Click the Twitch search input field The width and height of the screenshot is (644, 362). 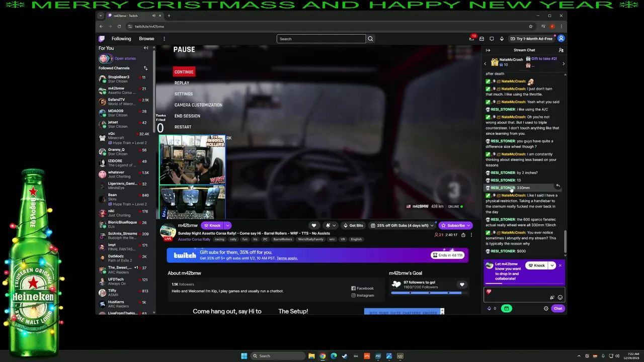tap(321, 39)
